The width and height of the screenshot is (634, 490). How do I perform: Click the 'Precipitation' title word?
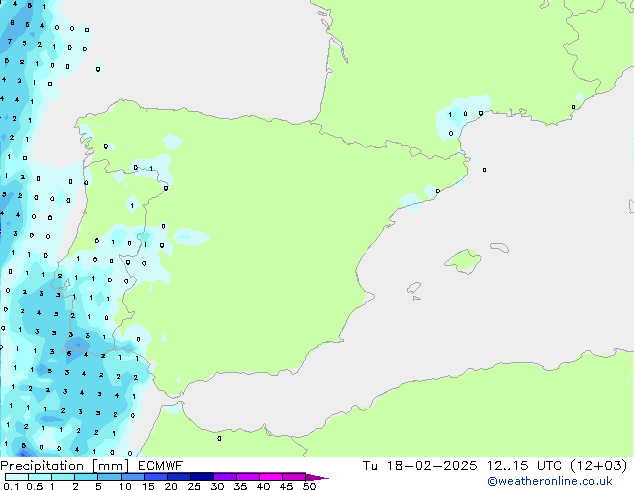pos(42,466)
